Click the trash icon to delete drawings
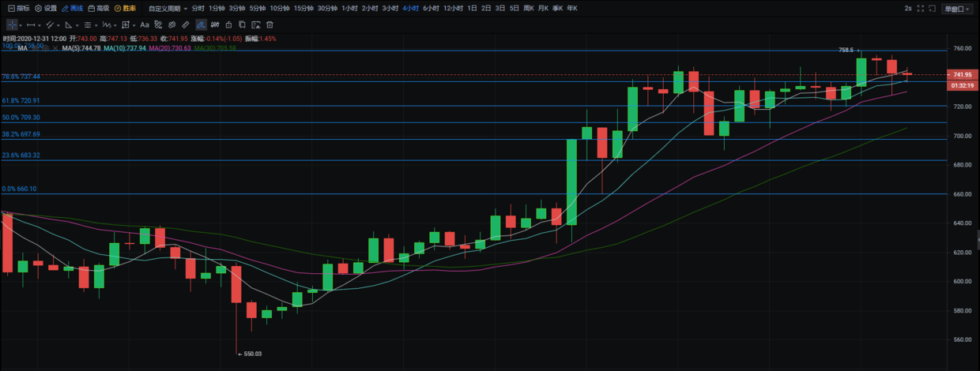This screenshot has height=371, width=980. [269, 24]
